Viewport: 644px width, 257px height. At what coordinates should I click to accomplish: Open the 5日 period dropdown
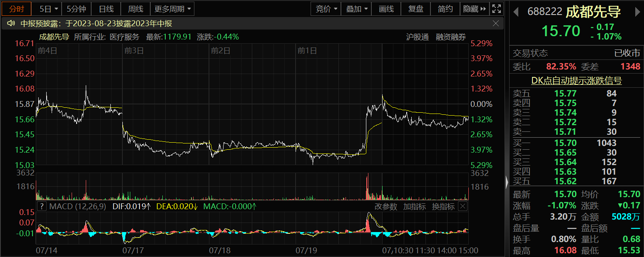click(x=48, y=9)
